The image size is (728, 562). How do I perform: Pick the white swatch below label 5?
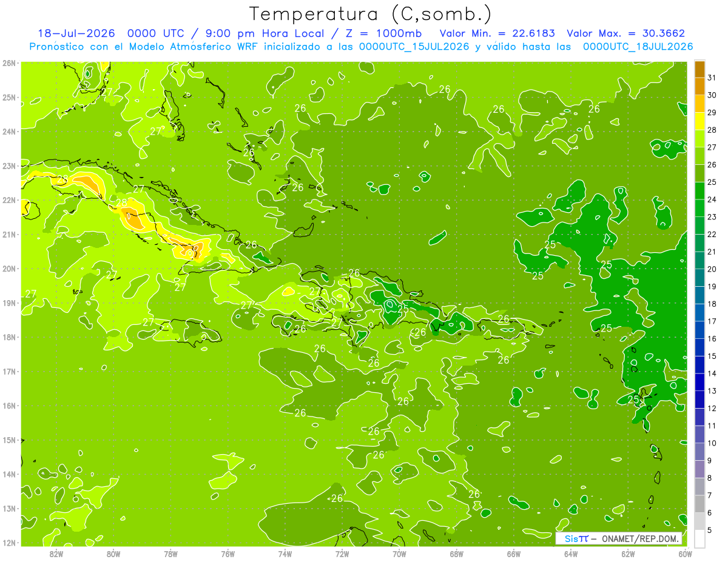click(699, 538)
